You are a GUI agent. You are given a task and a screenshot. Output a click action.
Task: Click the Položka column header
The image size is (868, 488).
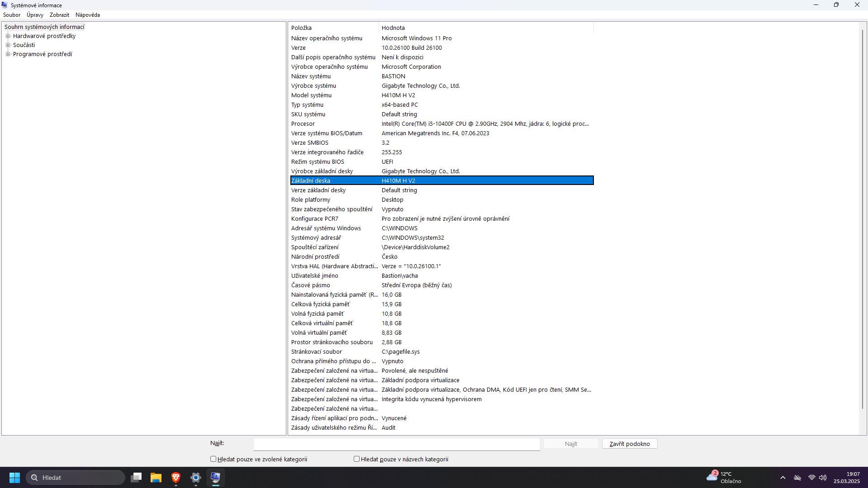(334, 28)
